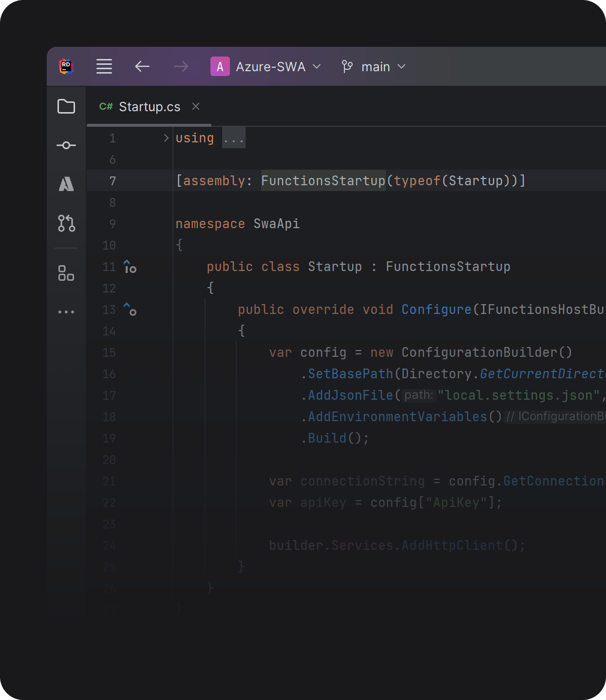Click the Rider RD logo icon

[x=66, y=66]
